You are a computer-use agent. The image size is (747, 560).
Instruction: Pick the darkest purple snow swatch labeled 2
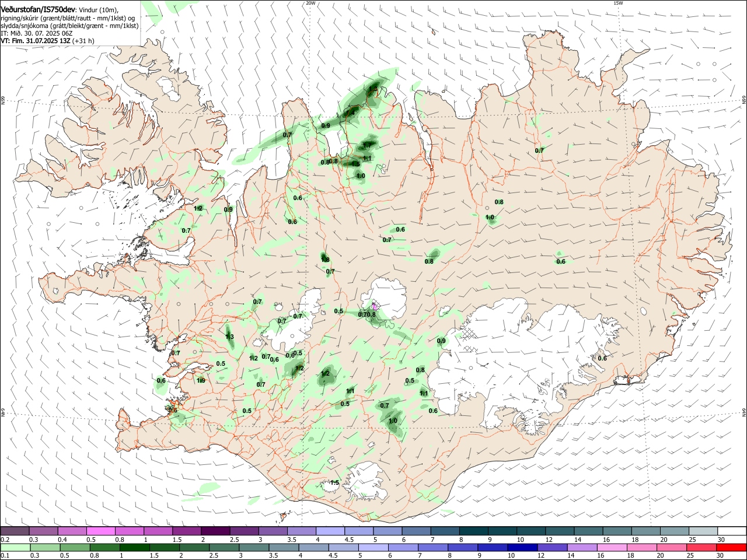click(x=215, y=531)
